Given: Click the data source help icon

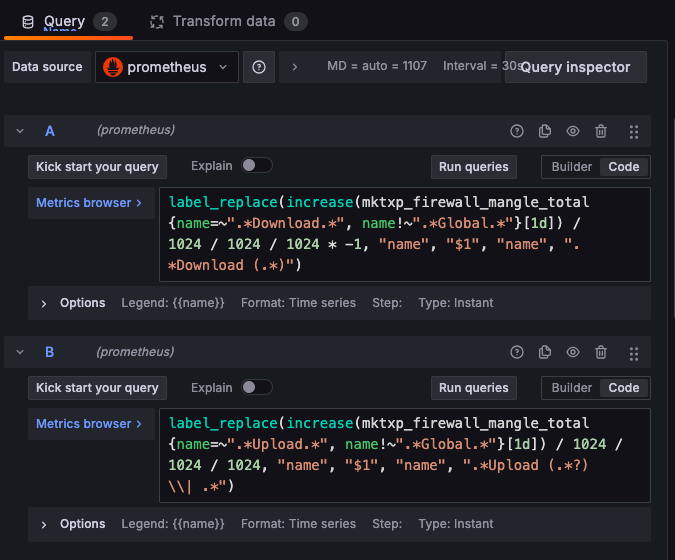Looking at the screenshot, I should (259, 67).
